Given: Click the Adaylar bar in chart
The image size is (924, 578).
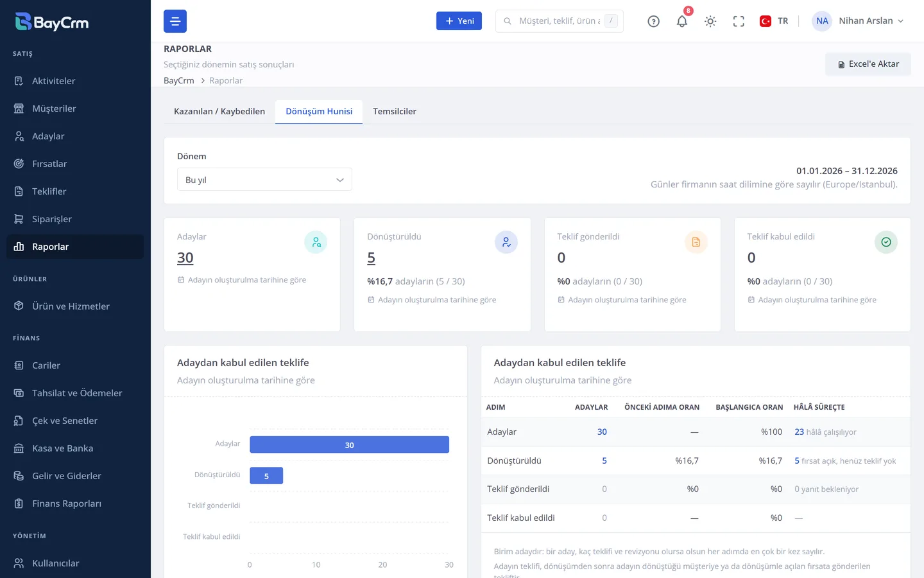Looking at the screenshot, I should pos(349,444).
